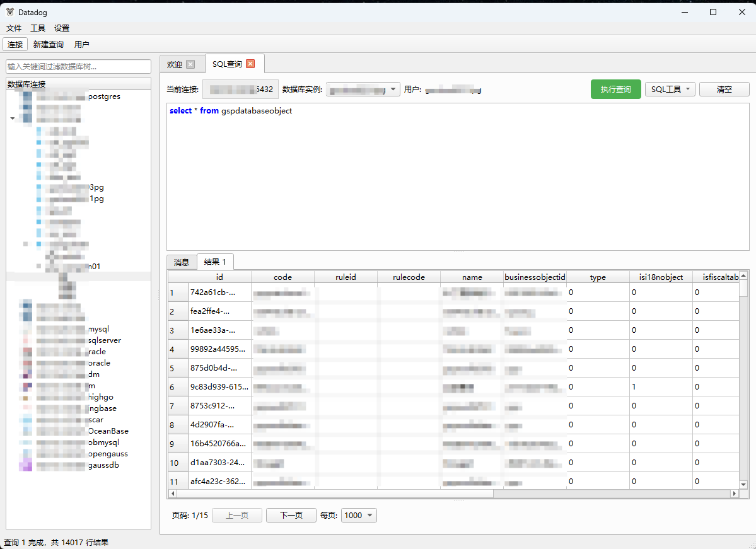Click the id cell 9c83d939-615...
The height and width of the screenshot is (549, 756).
219,387
